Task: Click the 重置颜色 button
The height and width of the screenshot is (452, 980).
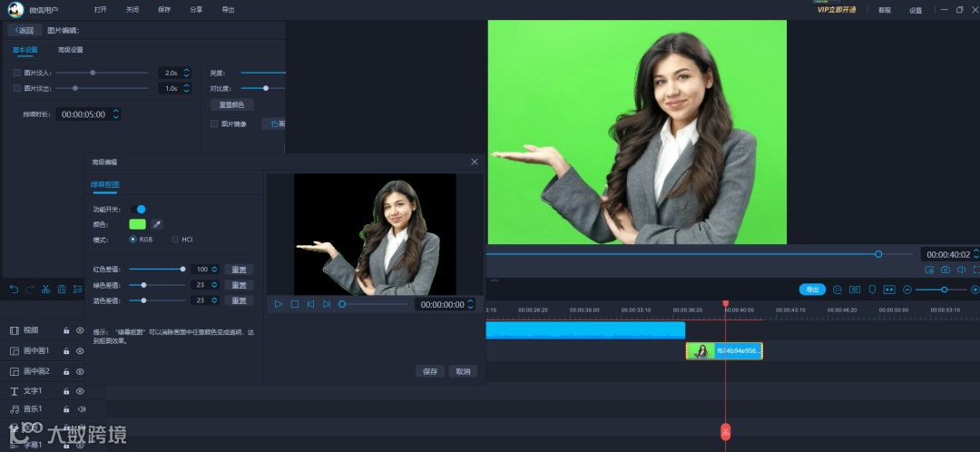Action: pos(232,105)
